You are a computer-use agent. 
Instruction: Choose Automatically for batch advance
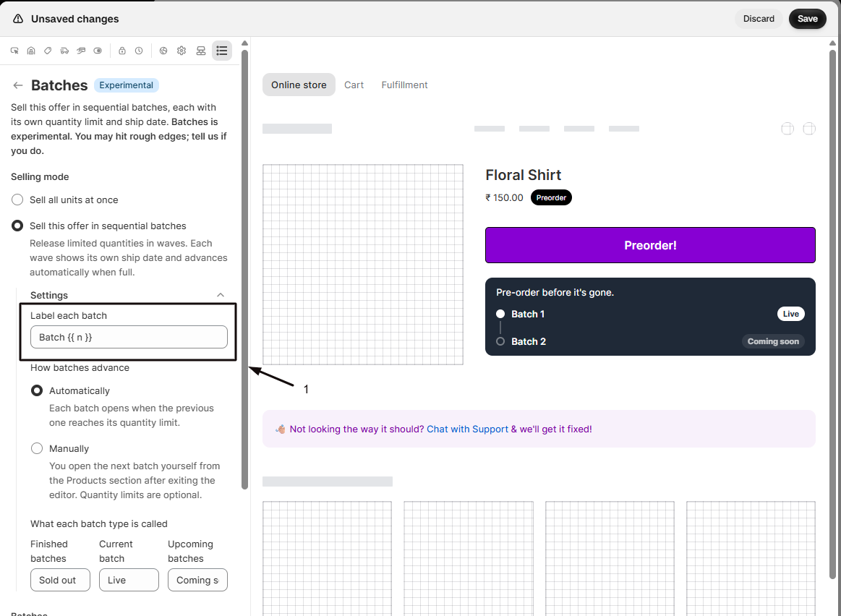(x=37, y=391)
